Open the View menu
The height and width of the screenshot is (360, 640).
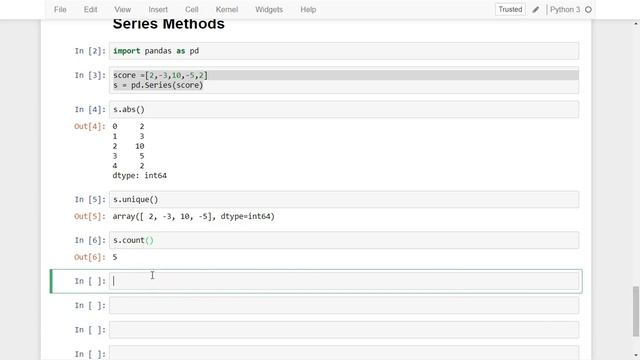click(122, 9)
